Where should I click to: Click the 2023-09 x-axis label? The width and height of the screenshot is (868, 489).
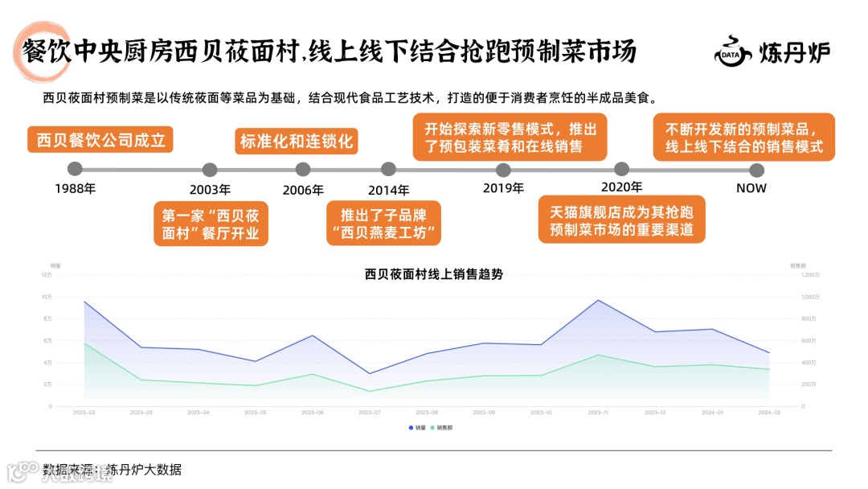coord(484,413)
